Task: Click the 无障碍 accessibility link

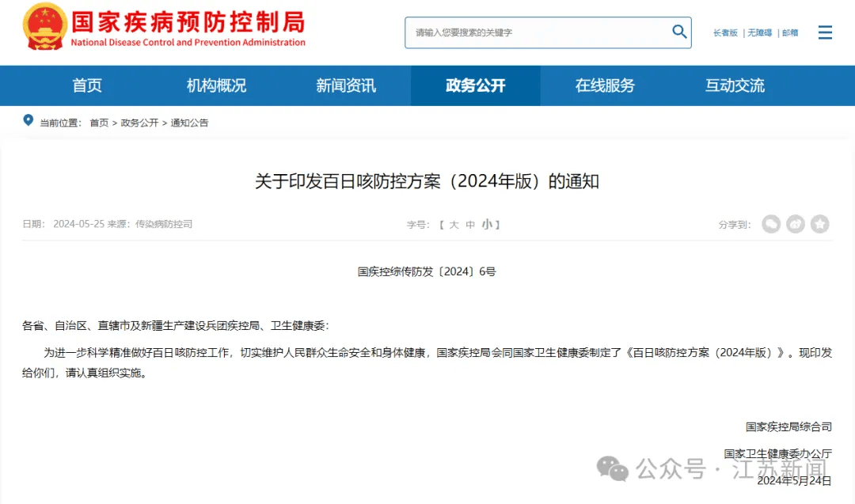Action: pyautogui.click(x=759, y=32)
